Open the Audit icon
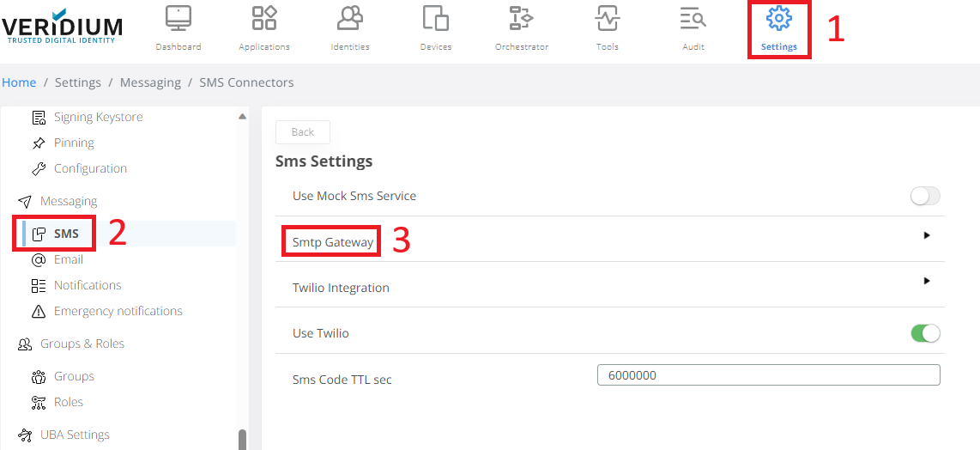The image size is (980, 450). click(693, 19)
